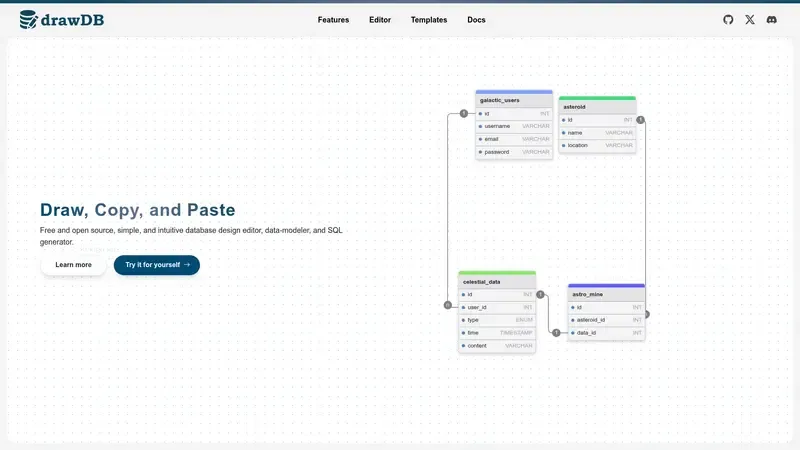Image resolution: width=800 pixels, height=450 pixels.
Task: Click the email field in galactic_users
Action: point(514,139)
